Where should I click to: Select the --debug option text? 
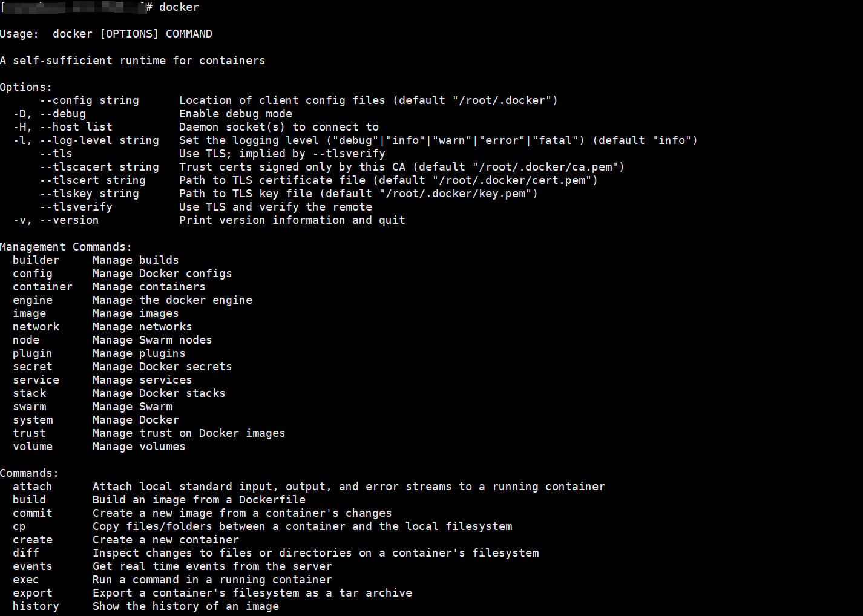(x=63, y=114)
